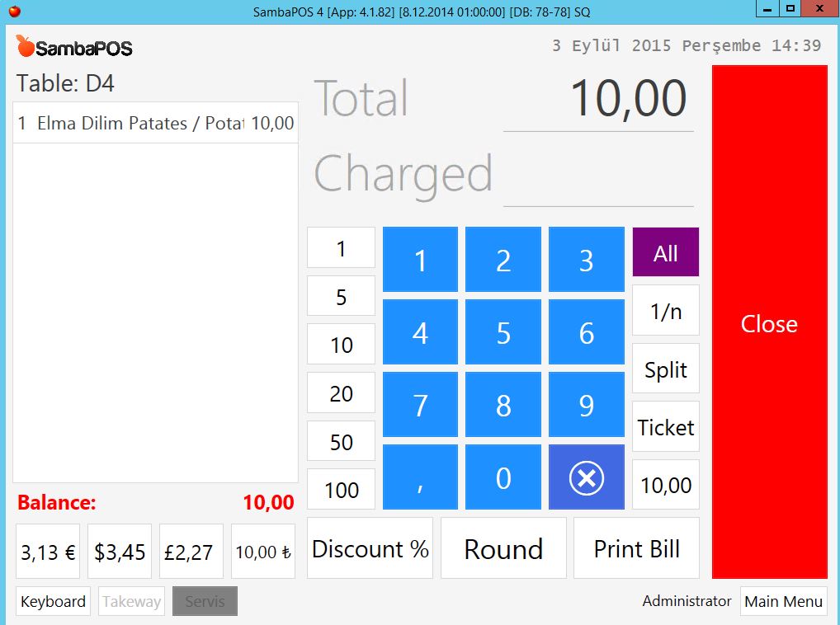Apply Discount % to the ticket
This screenshot has width=840, height=625.
370,548
